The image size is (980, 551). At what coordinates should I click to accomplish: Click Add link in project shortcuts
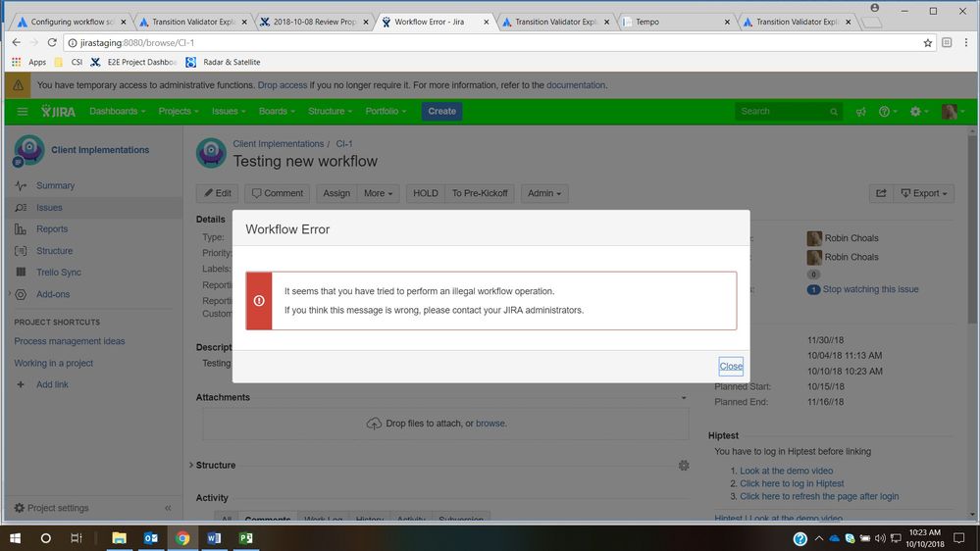(x=52, y=385)
